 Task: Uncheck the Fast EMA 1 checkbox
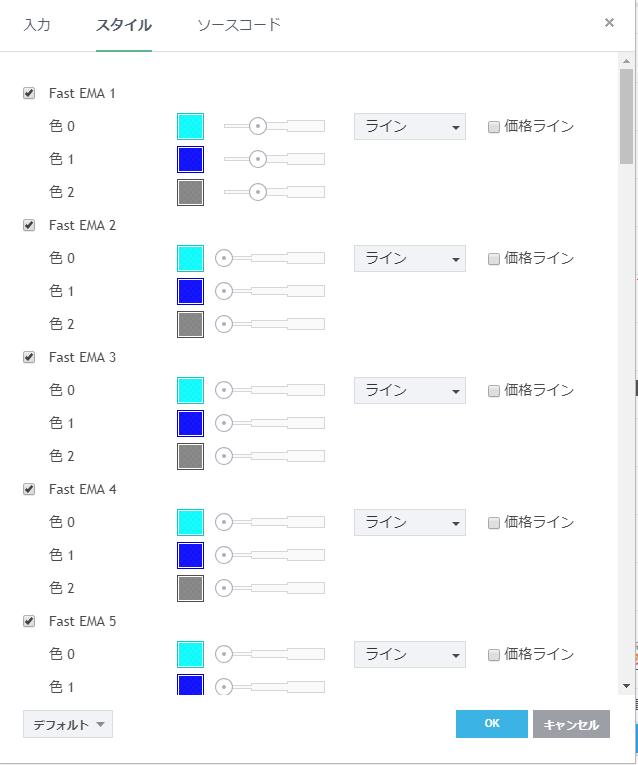[29, 93]
